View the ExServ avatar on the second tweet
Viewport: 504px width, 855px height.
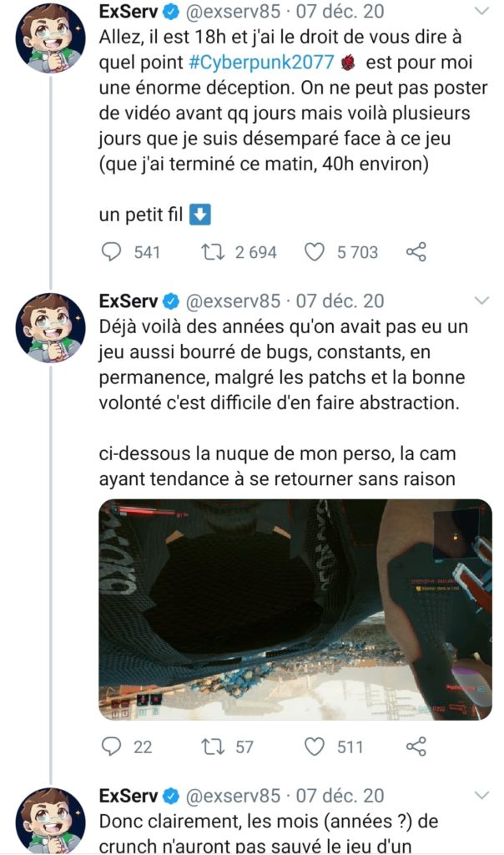click(x=50, y=327)
